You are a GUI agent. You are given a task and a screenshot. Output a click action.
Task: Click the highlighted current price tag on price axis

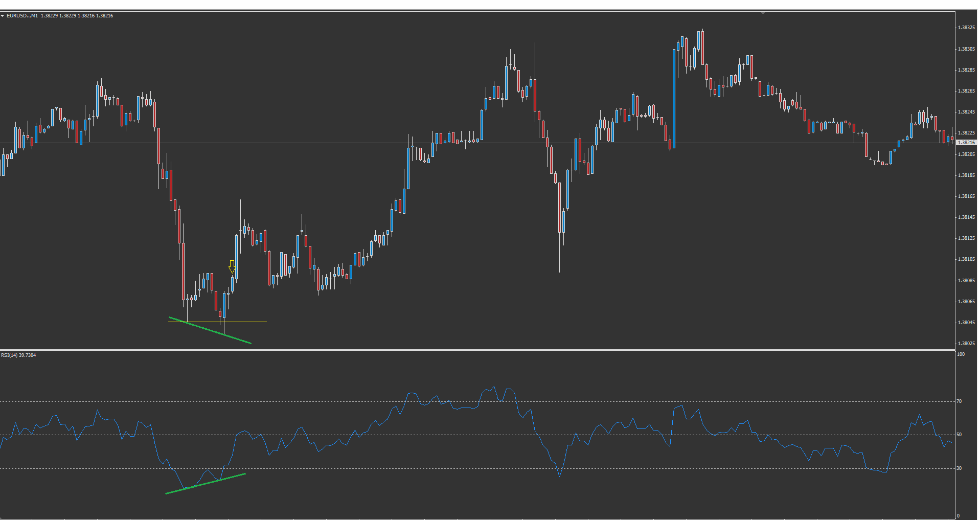click(966, 143)
